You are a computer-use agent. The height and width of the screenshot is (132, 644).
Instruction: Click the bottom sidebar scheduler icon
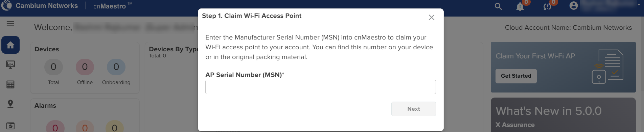point(10,126)
